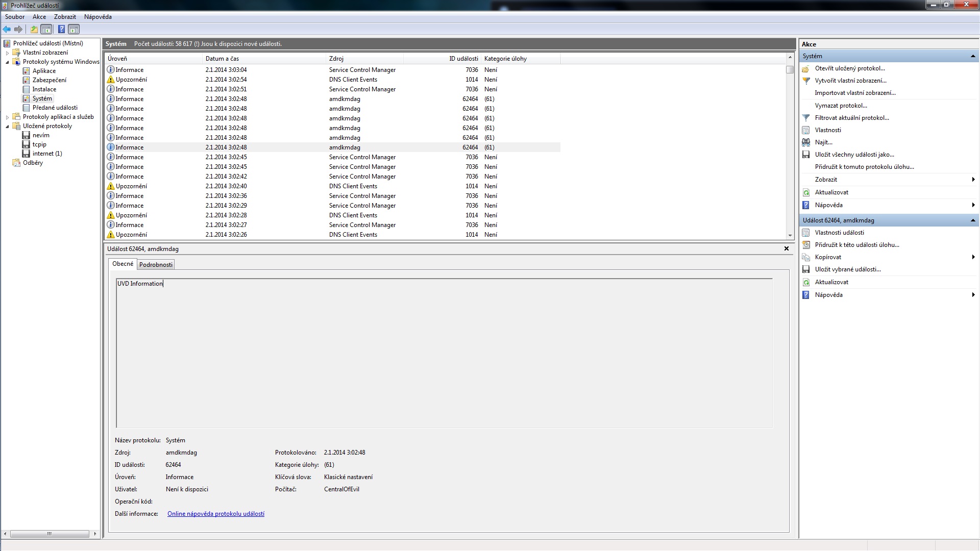Toggle the action pane toolbar icon

point(74,29)
